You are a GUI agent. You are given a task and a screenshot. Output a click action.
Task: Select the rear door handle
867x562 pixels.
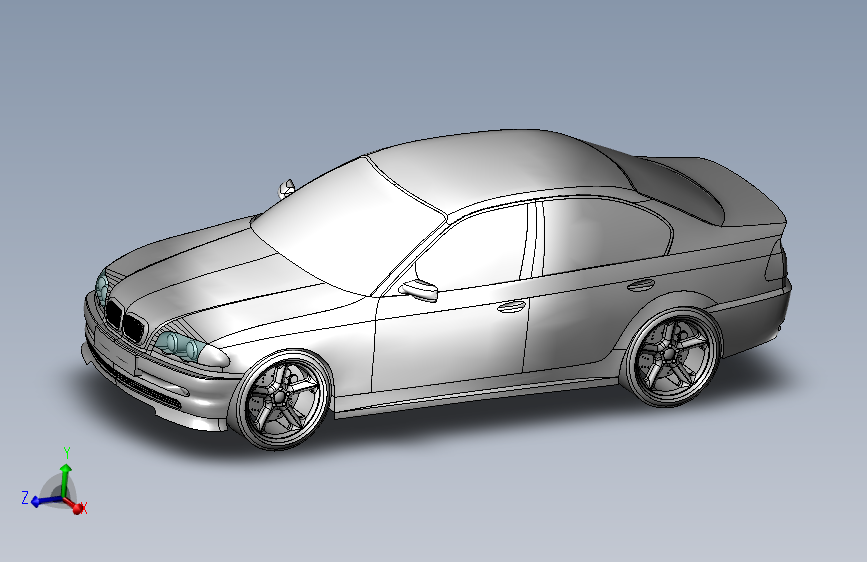641,285
